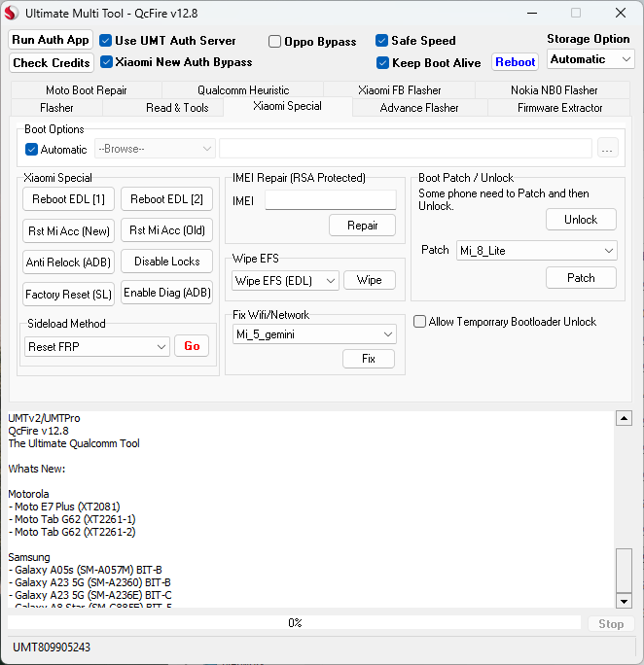
Task: Open the Wipe EFS (EDL) dropdown
Action: pos(285,280)
